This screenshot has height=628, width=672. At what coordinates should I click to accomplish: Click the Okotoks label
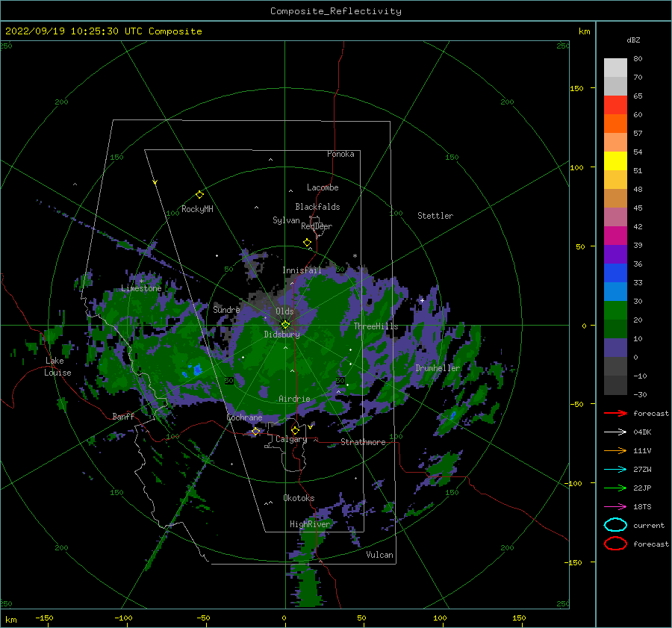coord(299,498)
